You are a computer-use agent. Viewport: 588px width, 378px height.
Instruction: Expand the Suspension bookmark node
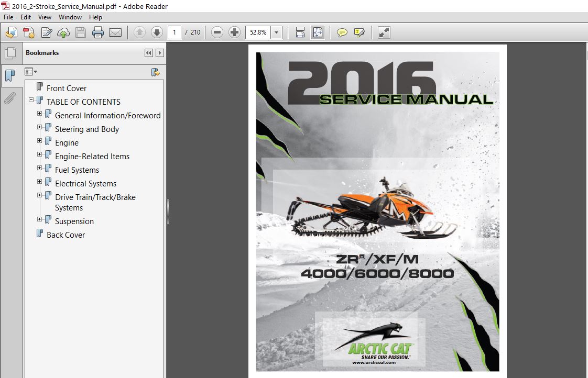click(x=39, y=219)
